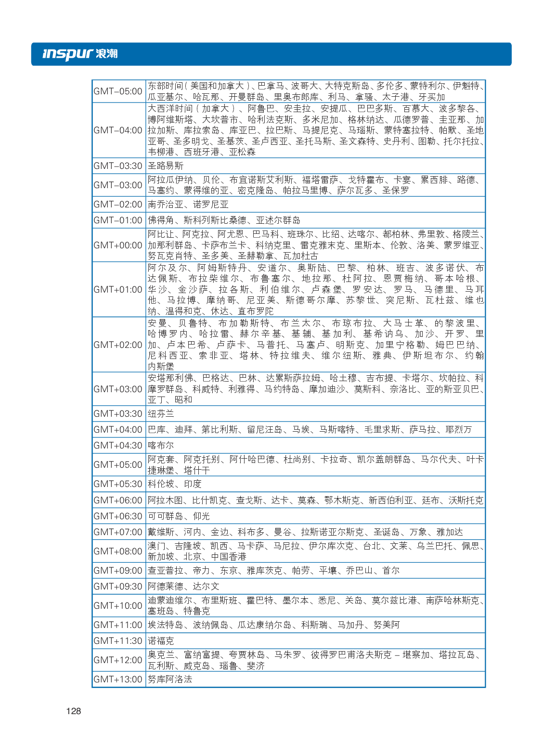
Task: Select the GMT+00:00 time zone cell
Action: coord(118,245)
